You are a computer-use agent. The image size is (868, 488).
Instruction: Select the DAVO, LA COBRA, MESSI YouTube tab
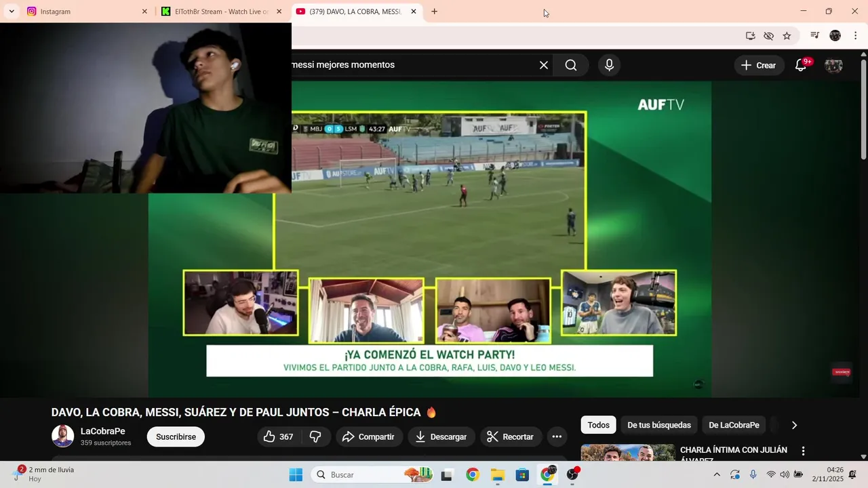[355, 12]
